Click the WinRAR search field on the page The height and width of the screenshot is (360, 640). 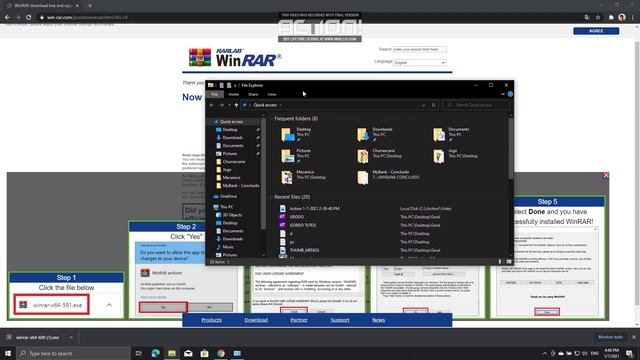(419, 49)
